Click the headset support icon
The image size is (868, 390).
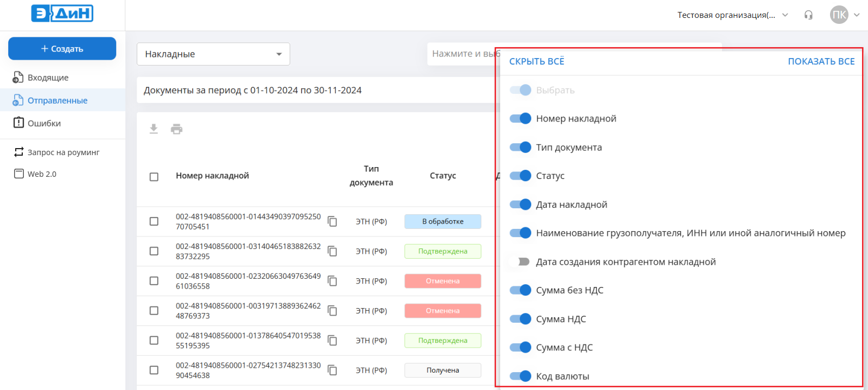pos(808,15)
